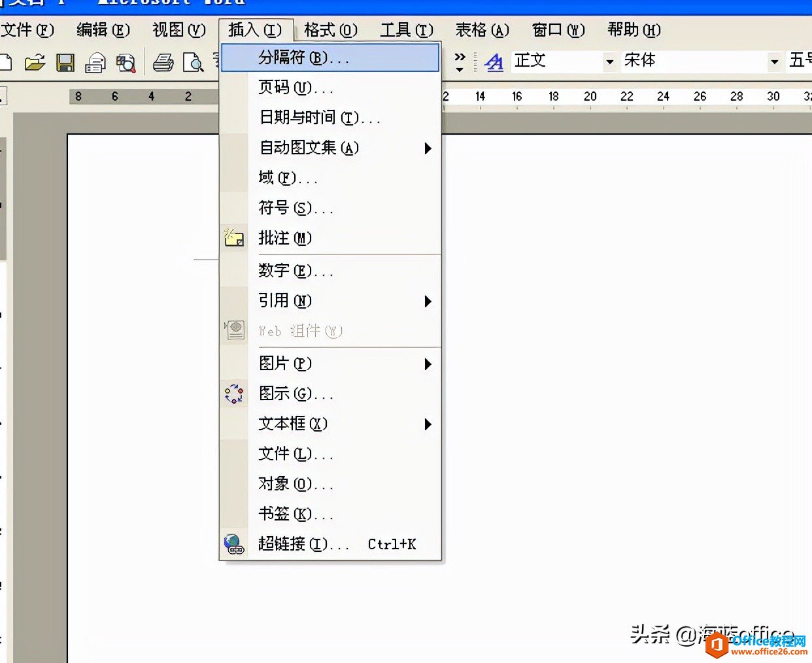
Task: Open the Styles and Formatting AA icon
Action: tap(494, 62)
